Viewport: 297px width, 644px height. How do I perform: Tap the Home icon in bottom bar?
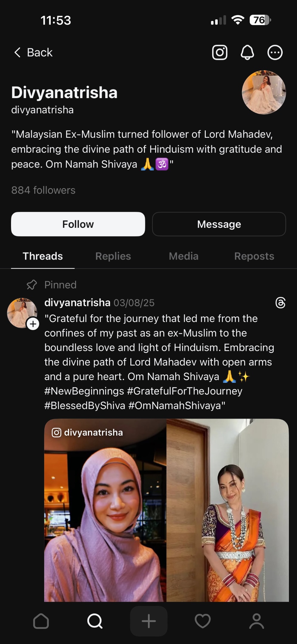point(41,621)
